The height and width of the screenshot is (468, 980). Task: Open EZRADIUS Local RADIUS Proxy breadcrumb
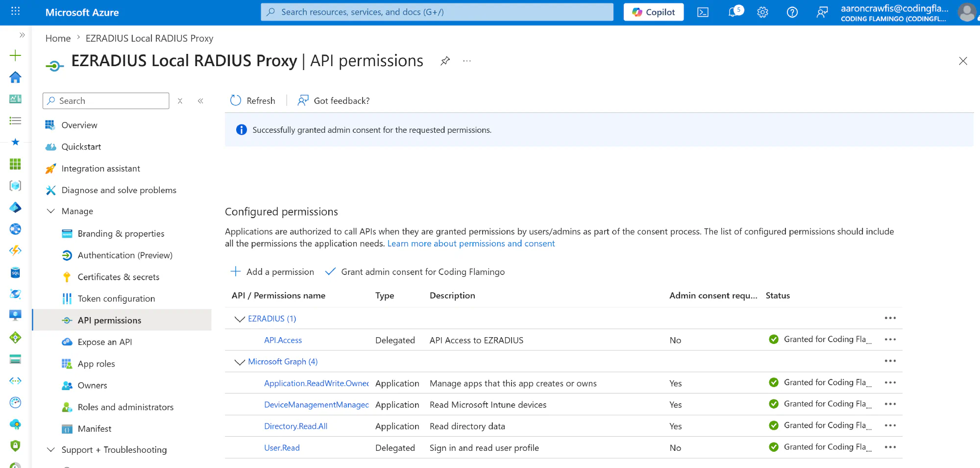pos(149,38)
